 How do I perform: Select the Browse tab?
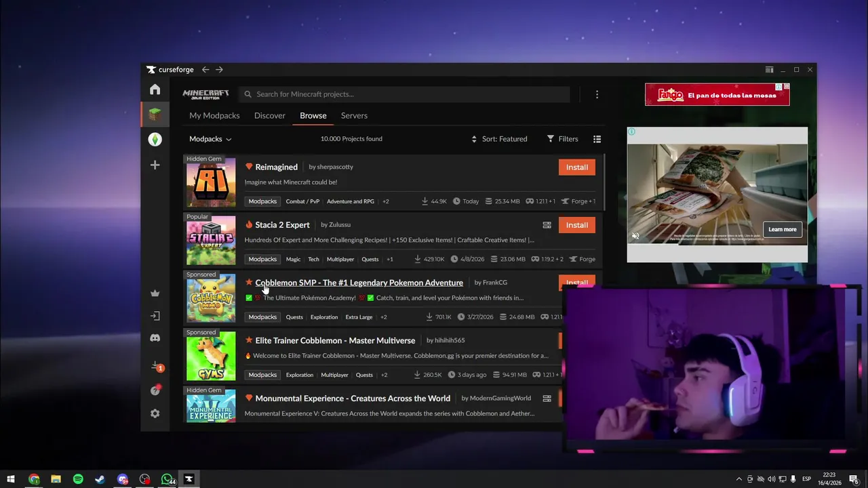[x=313, y=116]
